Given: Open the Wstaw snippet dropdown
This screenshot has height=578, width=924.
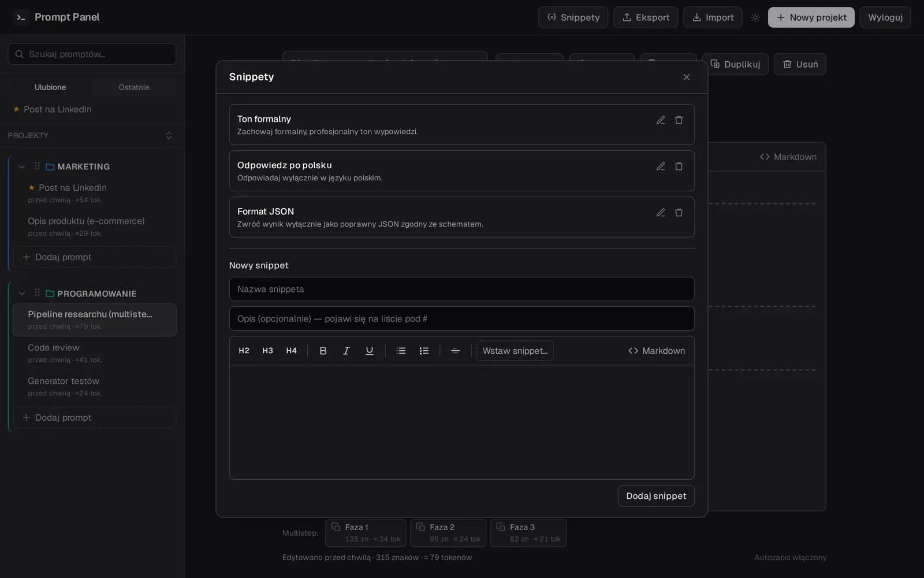Looking at the screenshot, I should pos(515,351).
